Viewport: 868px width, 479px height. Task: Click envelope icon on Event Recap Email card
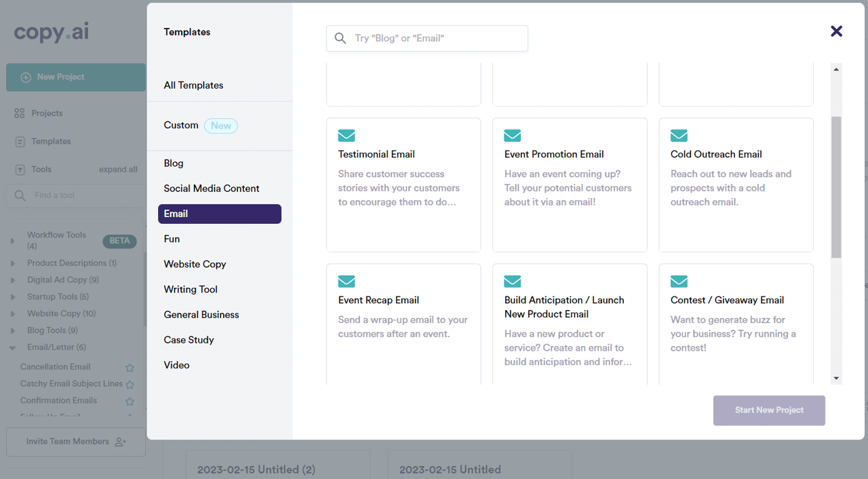coord(347,282)
